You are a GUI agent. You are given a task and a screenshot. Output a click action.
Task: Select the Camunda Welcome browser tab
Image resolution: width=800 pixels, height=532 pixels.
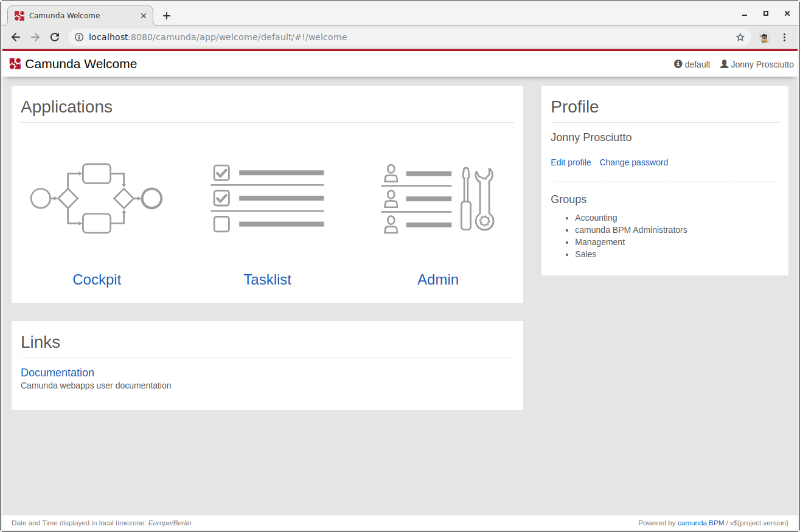point(82,16)
